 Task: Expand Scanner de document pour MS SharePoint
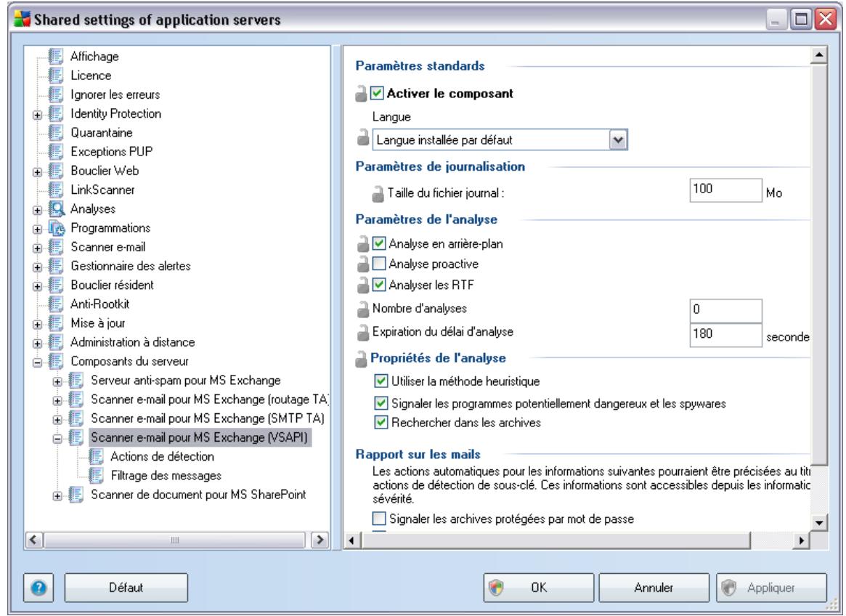57,496
